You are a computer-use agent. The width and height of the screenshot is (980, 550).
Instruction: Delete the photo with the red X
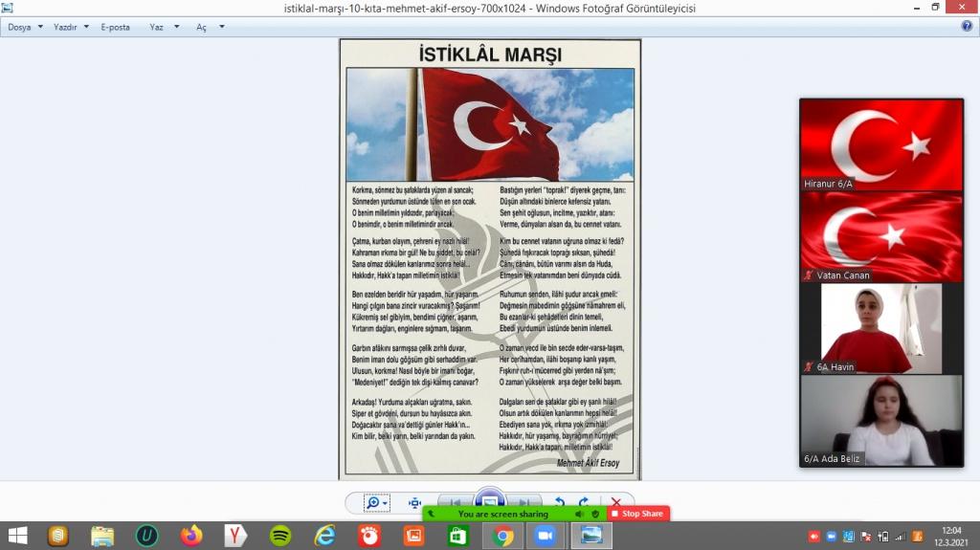(x=615, y=502)
